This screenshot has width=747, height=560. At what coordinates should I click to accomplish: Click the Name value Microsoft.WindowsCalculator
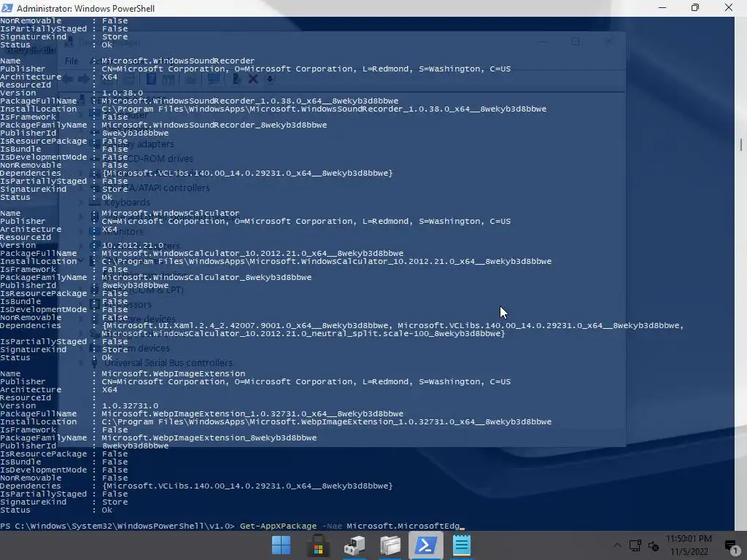(171, 214)
